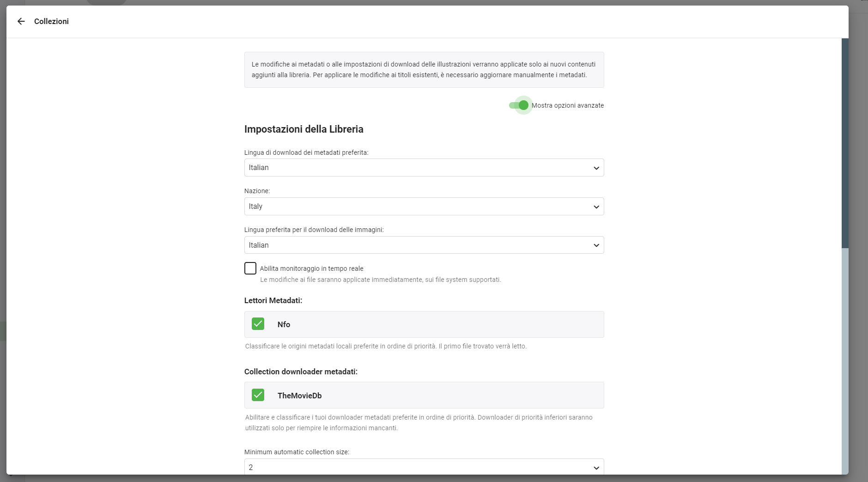This screenshot has width=868, height=482.
Task: Open Minimum automatic collection size dropdown
Action: pos(424,467)
